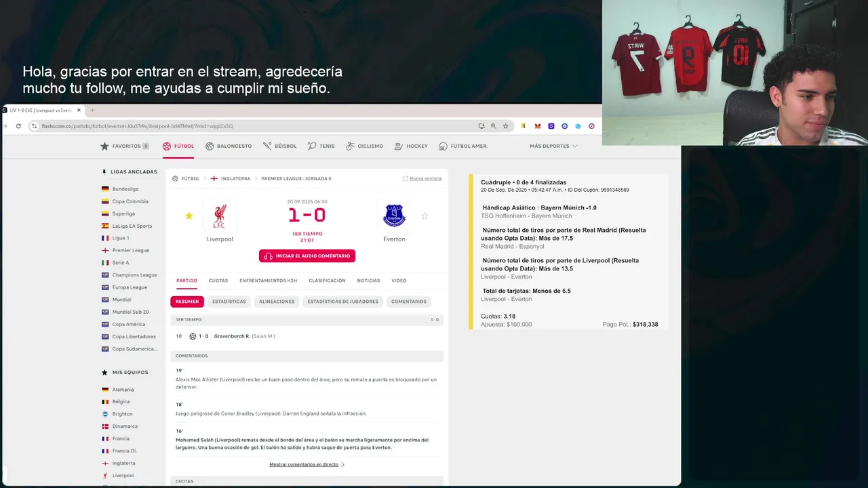Open Favoritos in the sports navigation
The width and height of the screenshot is (868, 488).
pos(125,146)
